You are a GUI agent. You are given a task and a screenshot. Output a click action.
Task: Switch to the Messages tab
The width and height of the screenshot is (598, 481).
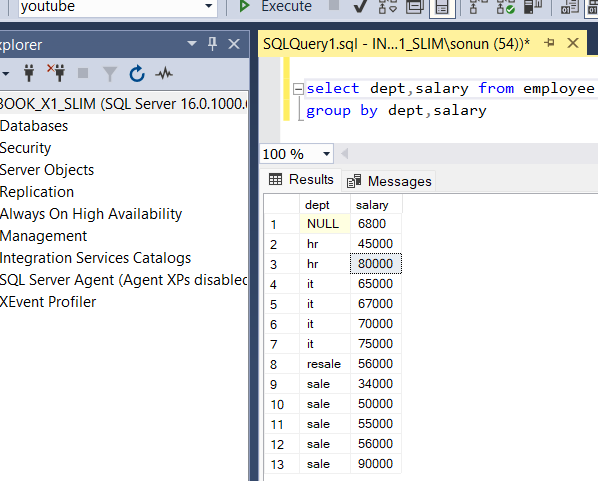point(389,181)
